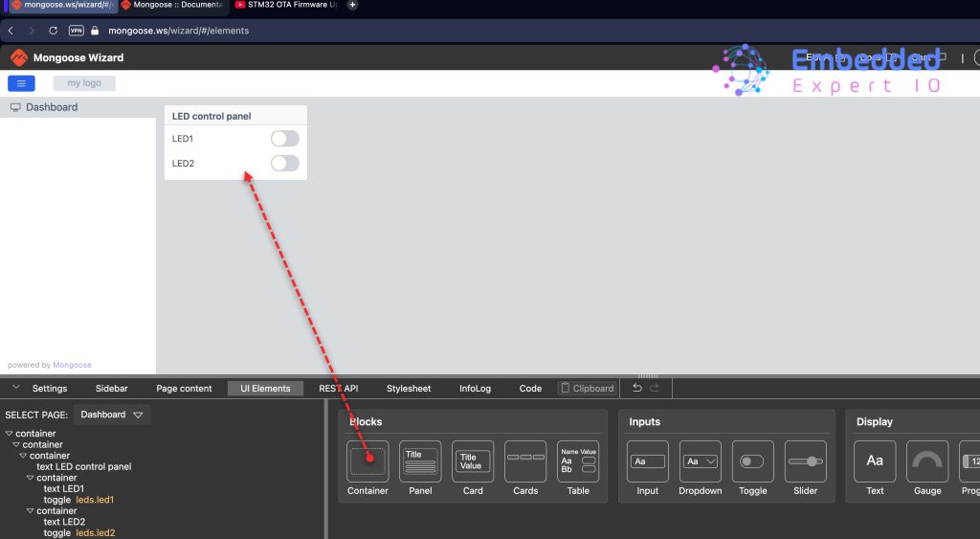Choose the Cards block icon

pos(525,461)
